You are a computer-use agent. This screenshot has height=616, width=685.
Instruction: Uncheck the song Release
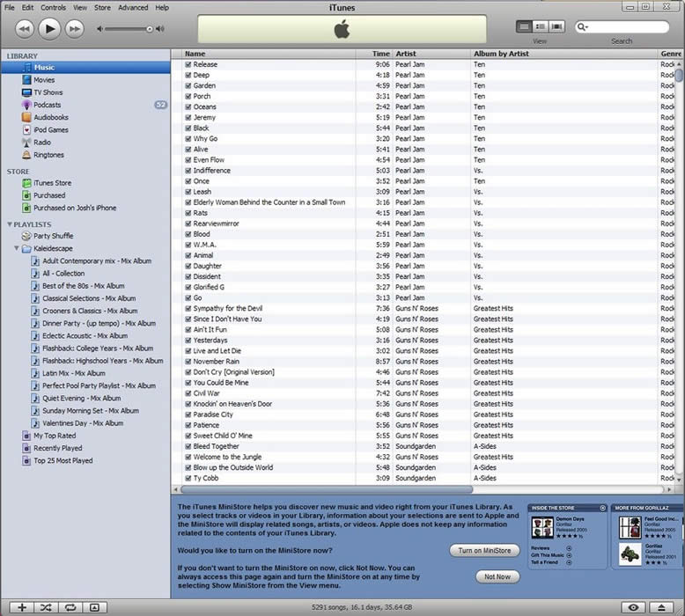188,64
